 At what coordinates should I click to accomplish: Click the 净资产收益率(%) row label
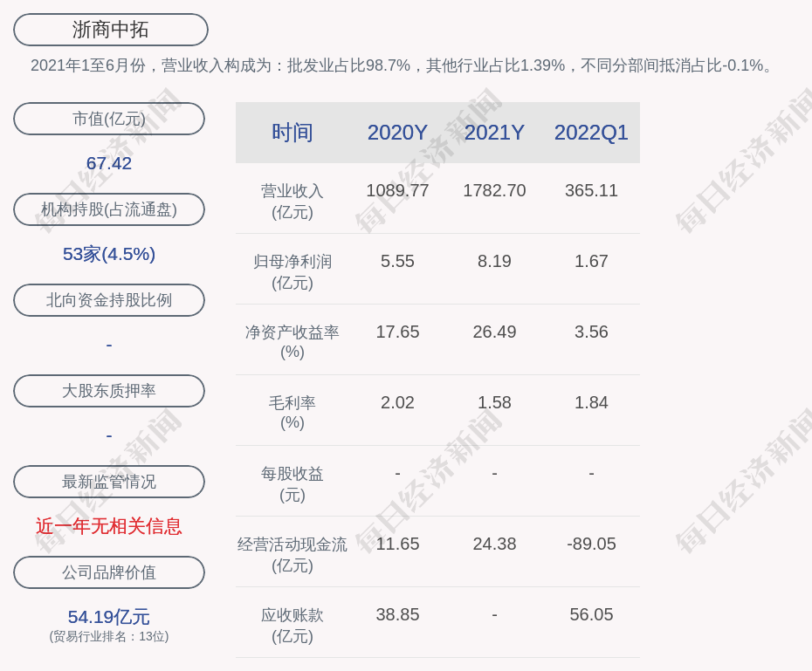click(292, 341)
